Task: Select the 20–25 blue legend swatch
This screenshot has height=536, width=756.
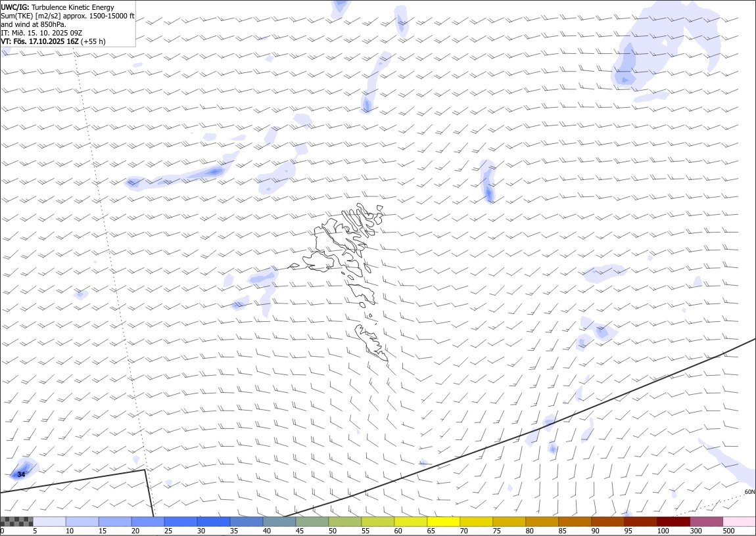Action: [x=148, y=522]
